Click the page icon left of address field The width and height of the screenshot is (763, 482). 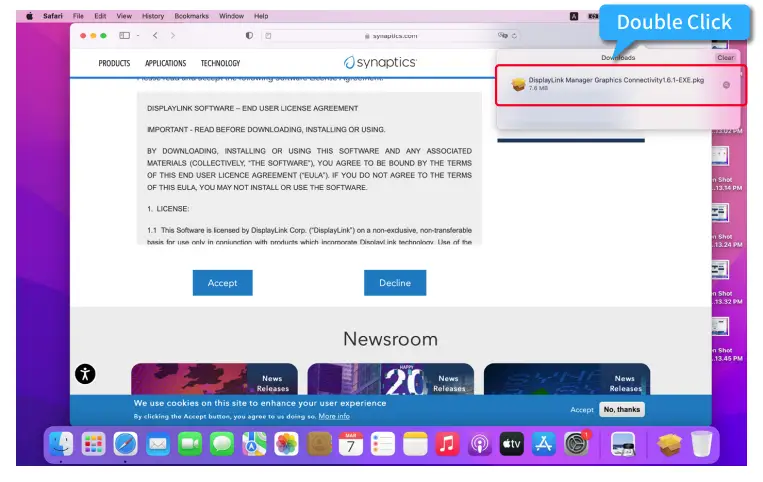268,36
